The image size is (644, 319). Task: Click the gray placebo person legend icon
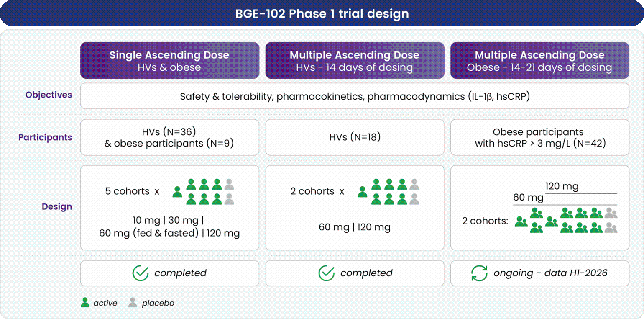133,303
